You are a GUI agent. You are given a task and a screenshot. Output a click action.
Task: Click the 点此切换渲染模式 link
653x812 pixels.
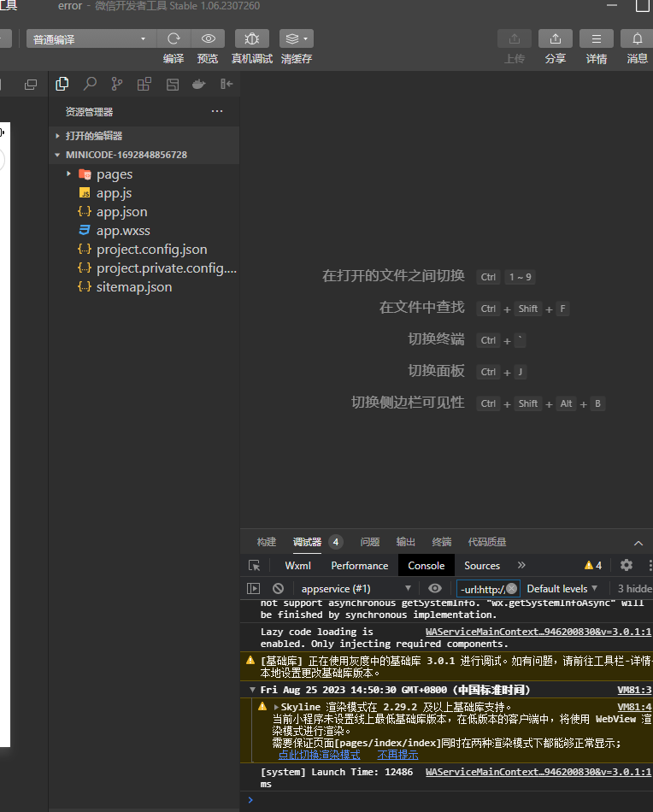pos(319,755)
